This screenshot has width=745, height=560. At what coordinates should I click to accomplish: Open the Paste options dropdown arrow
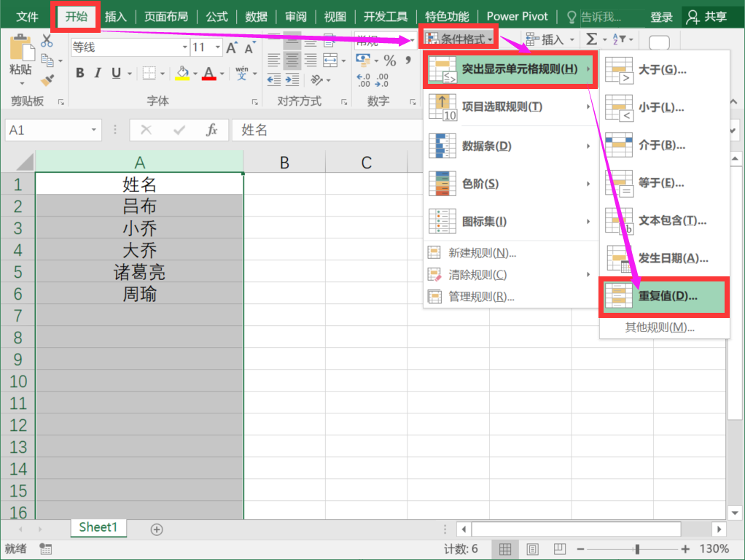point(22,84)
